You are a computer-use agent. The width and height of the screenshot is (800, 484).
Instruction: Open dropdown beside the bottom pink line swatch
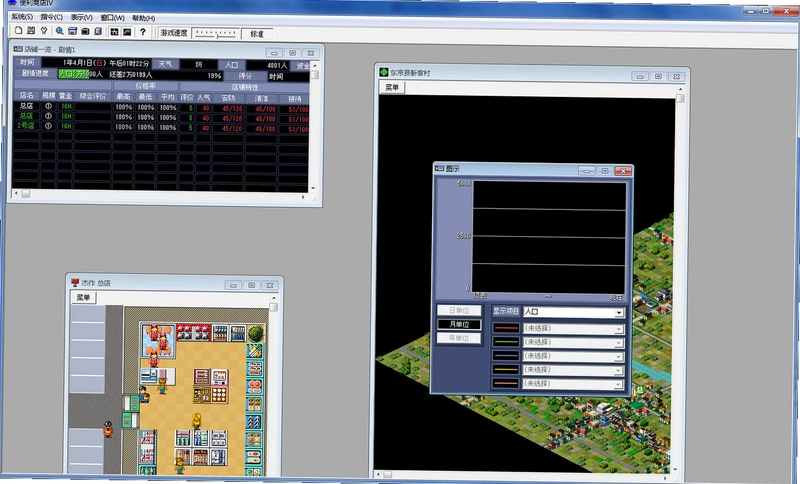pos(573,384)
